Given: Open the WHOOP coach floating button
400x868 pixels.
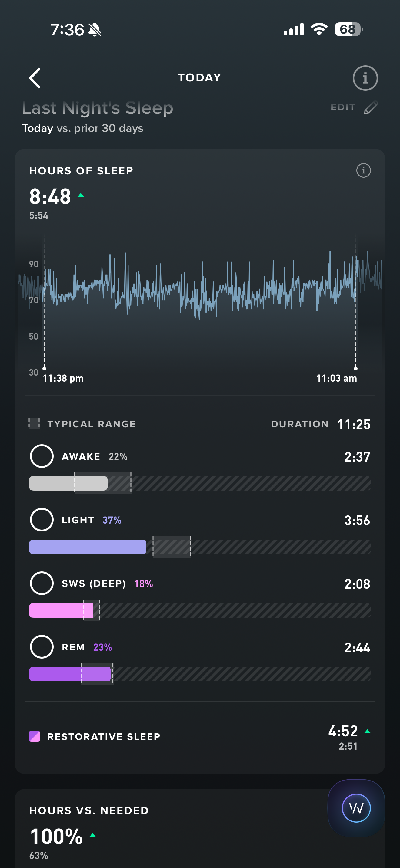Looking at the screenshot, I should tap(356, 808).
